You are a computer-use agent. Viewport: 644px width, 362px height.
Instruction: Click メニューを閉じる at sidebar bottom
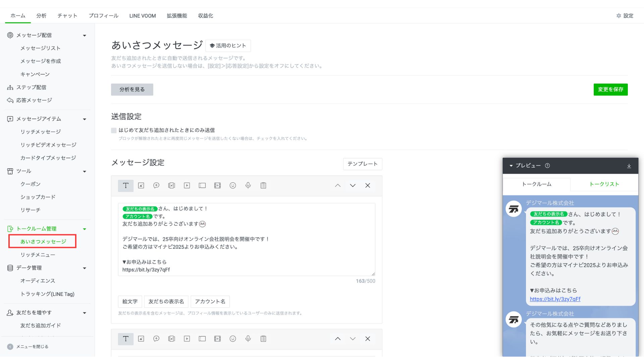(32, 347)
